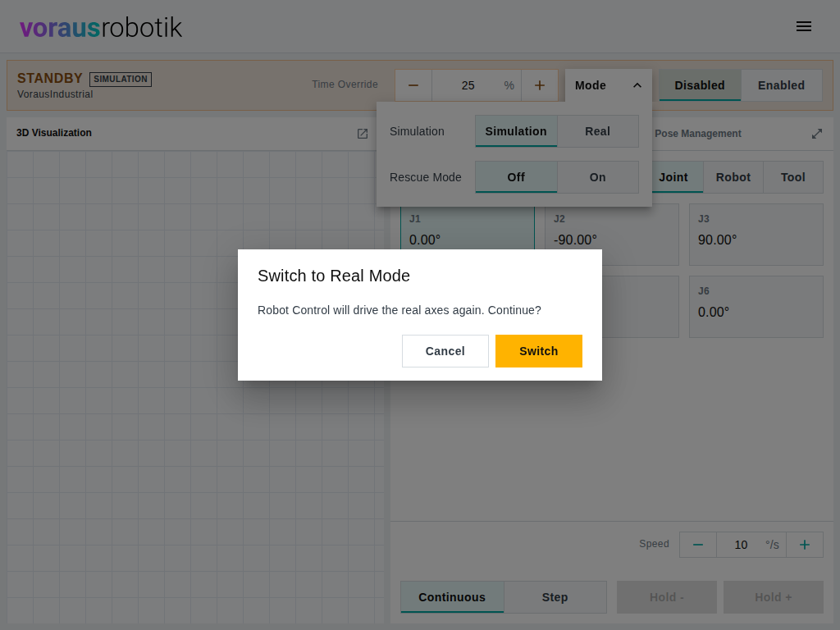Set robot state to Disabled

[x=700, y=85]
